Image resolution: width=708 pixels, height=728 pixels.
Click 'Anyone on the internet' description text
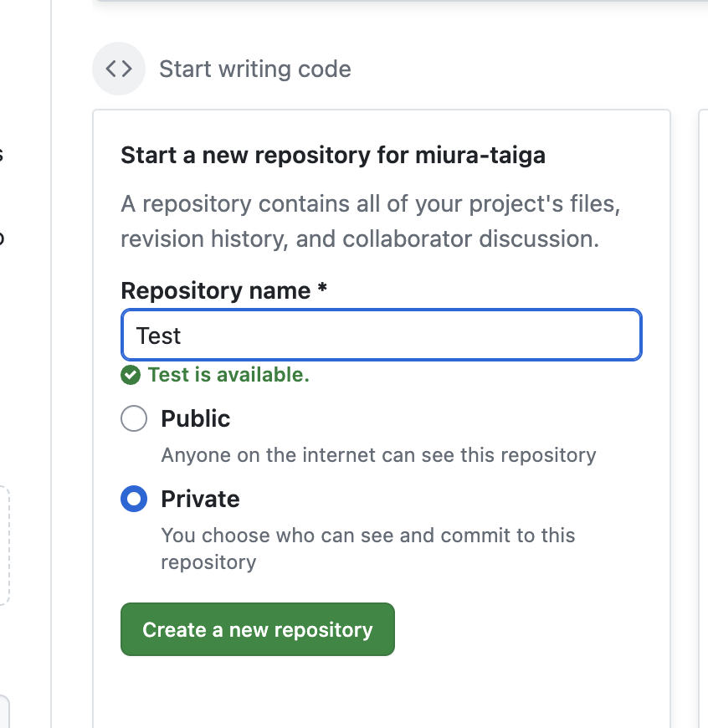(378, 455)
